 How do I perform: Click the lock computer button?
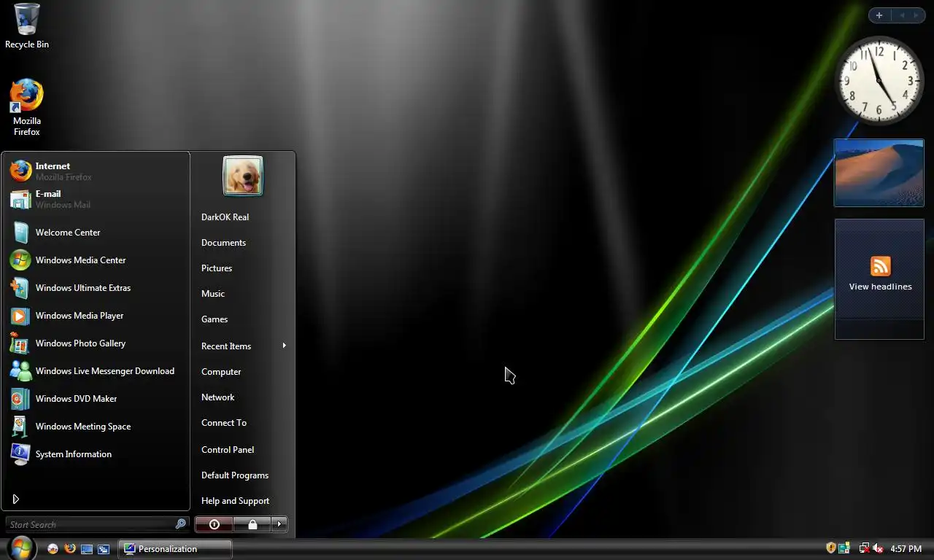(x=252, y=524)
